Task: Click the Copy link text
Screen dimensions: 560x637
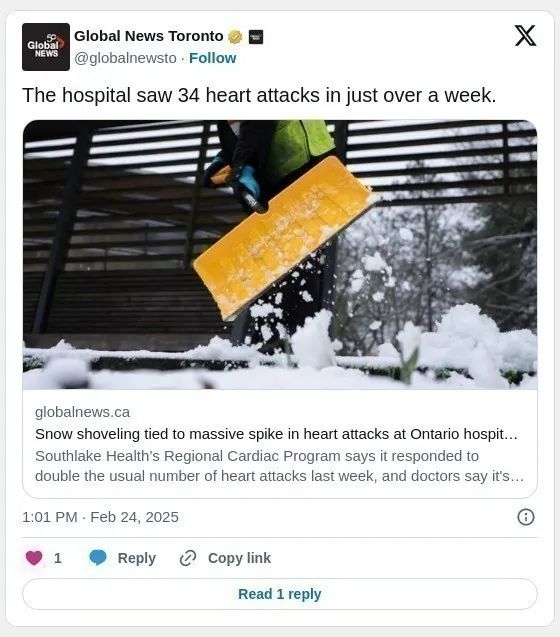Action: 239,558
